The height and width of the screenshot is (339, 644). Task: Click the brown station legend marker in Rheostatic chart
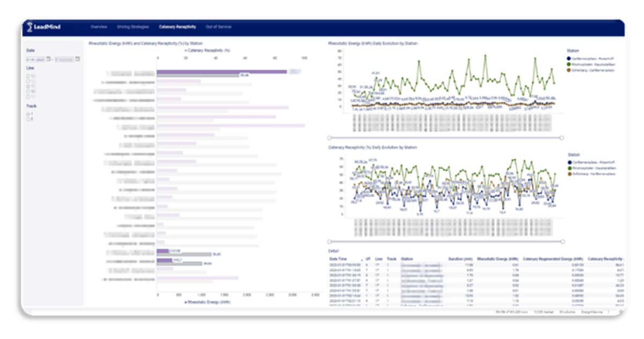pyautogui.click(x=568, y=69)
